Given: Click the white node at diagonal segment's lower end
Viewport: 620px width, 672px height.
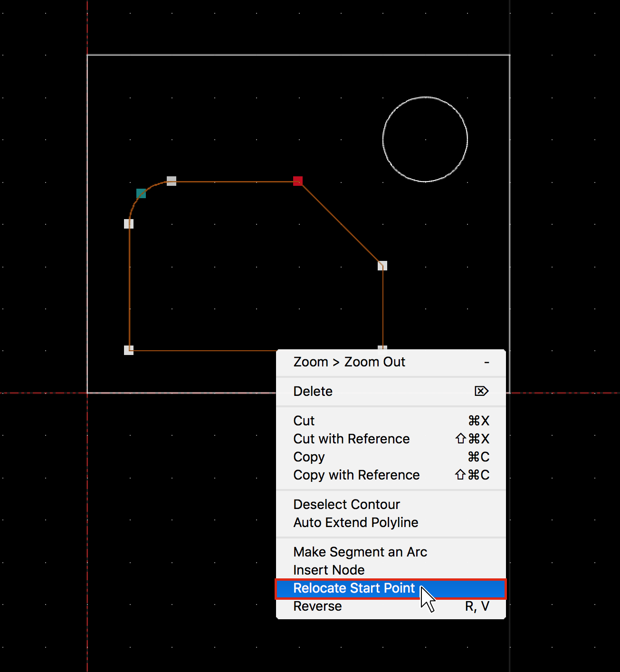Looking at the screenshot, I should tap(382, 266).
